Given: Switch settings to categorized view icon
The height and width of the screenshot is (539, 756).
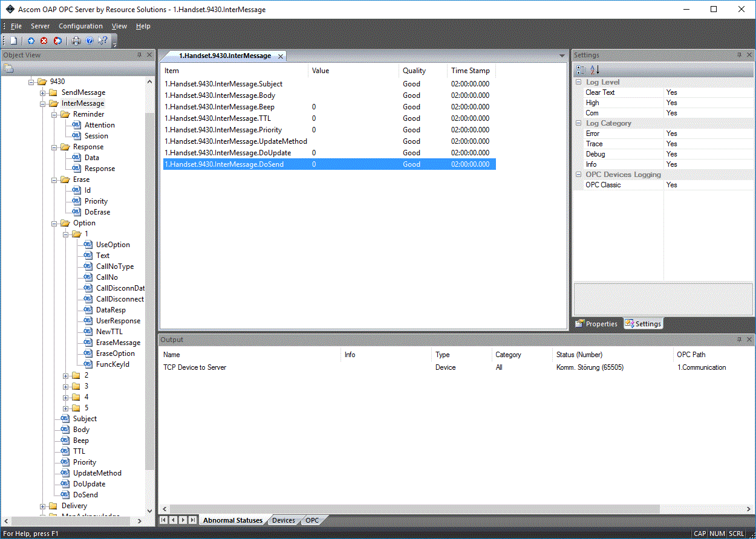Looking at the screenshot, I should [581, 69].
